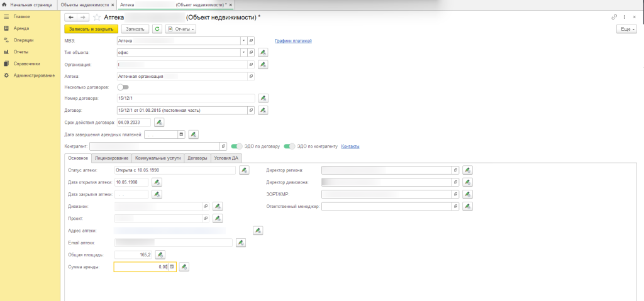Click the edit icon beside Тип объекта
644x301 pixels.
coord(264,53)
